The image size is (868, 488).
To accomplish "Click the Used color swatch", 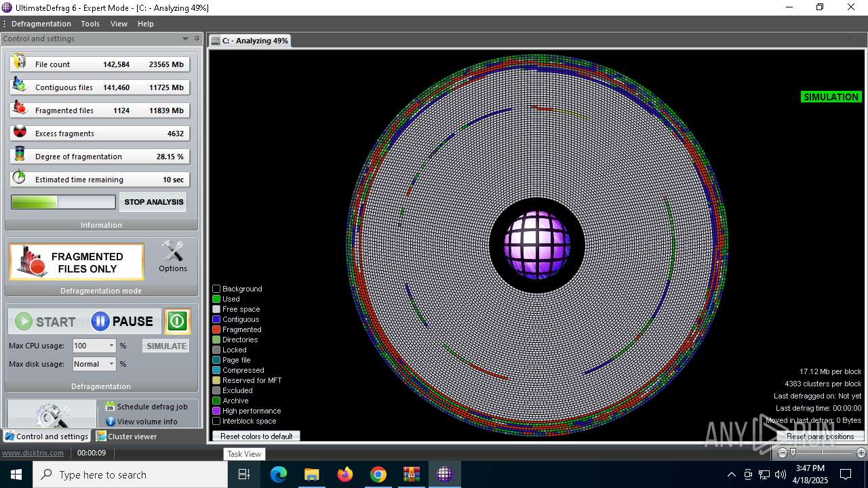I will pyautogui.click(x=216, y=299).
